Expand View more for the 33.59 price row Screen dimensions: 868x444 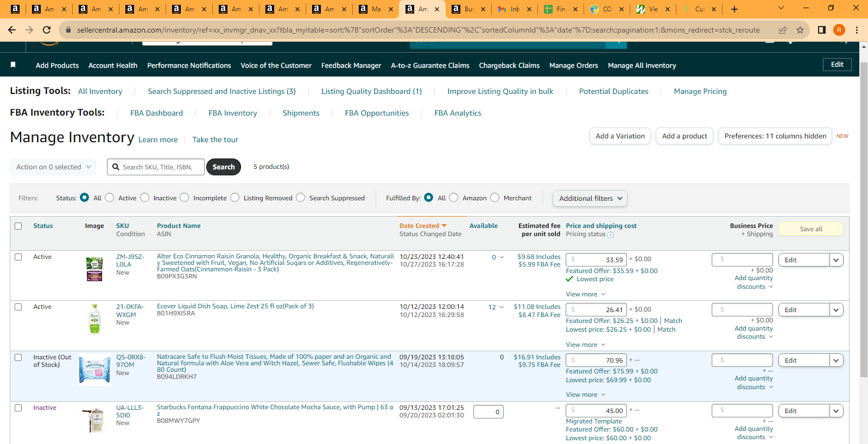point(586,294)
